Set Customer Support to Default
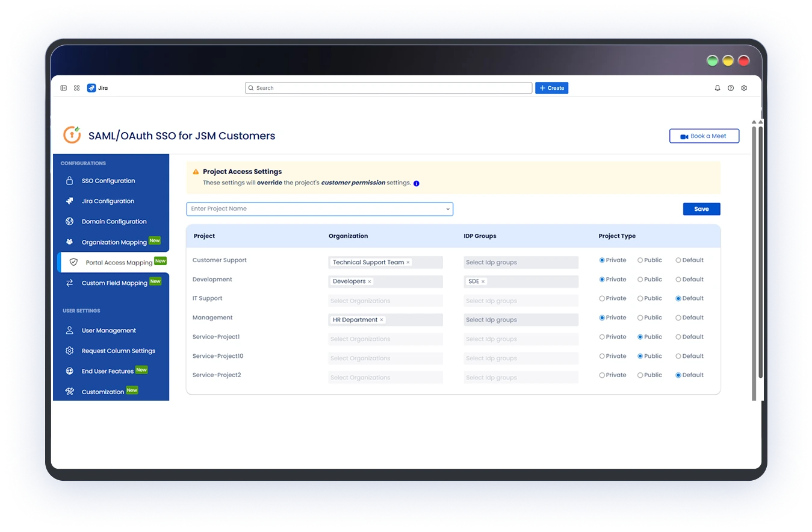 (x=678, y=260)
